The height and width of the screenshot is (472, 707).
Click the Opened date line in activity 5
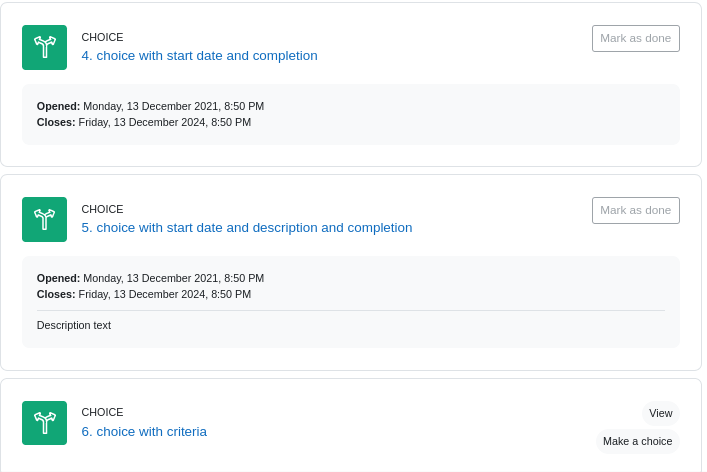150,279
